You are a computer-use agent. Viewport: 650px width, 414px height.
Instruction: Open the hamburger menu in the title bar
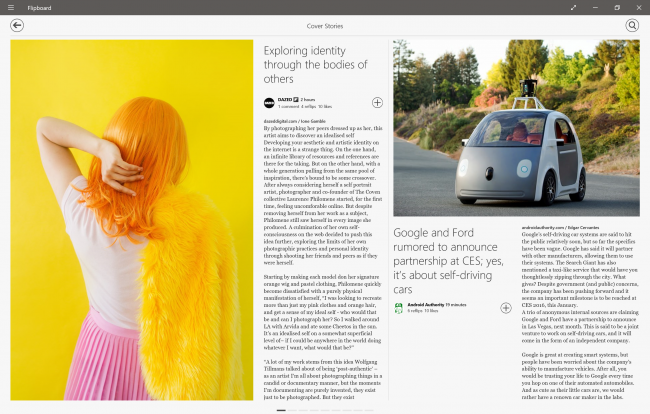click(11, 7)
